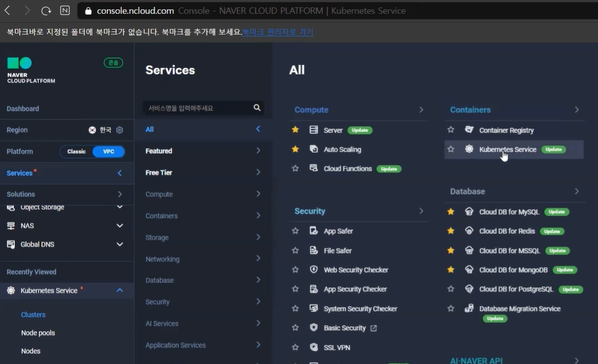598x364 pixels.
Task: Expand the NAS sidebar dropdown
Action: [x=120, y=226]
